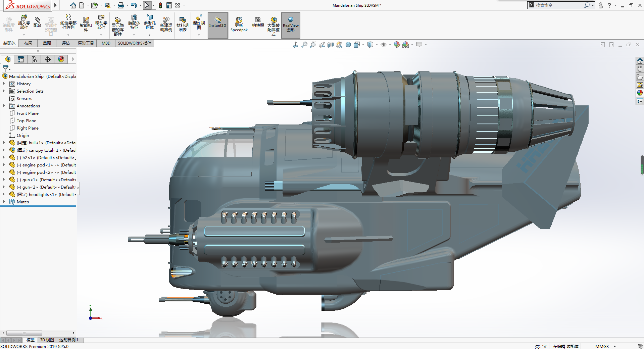Open the MBD tab

click(x=106, y=43)
